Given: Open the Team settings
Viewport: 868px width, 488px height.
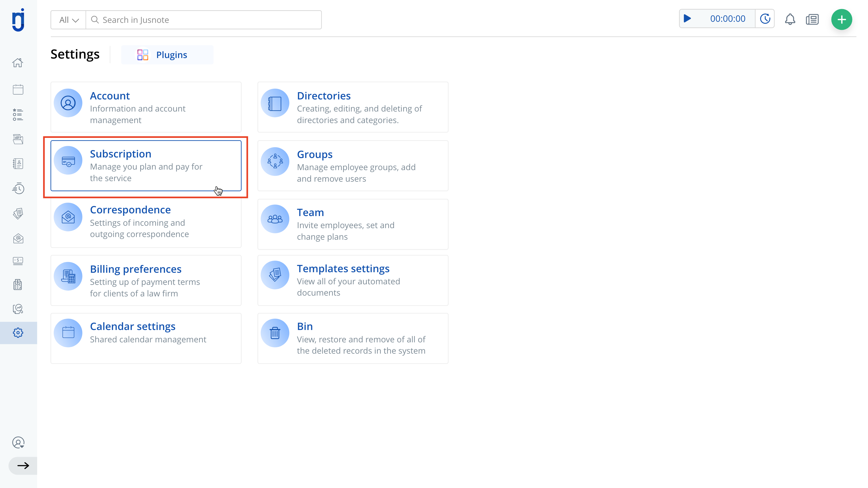Looking at the screenshot, I should (353, 224).
